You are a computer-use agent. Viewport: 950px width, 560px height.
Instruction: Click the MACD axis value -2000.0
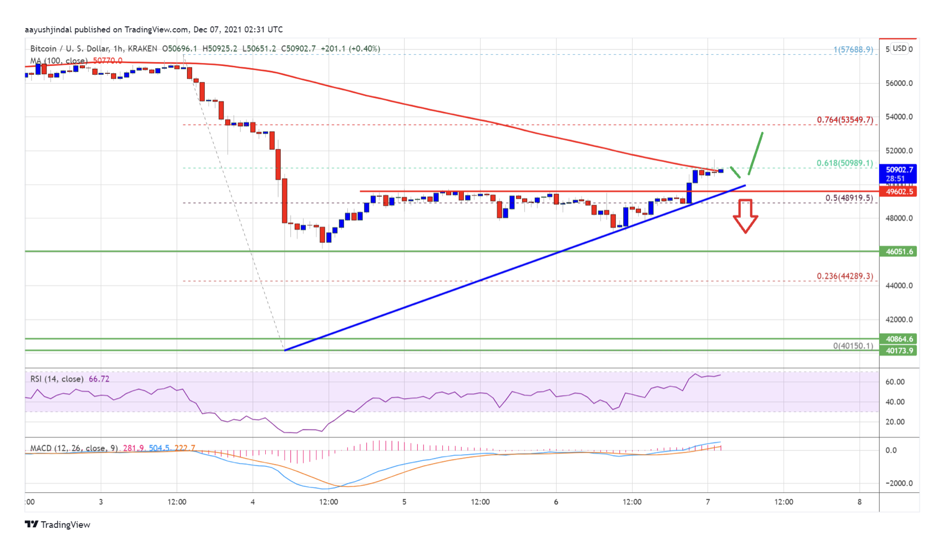point(899,483)
